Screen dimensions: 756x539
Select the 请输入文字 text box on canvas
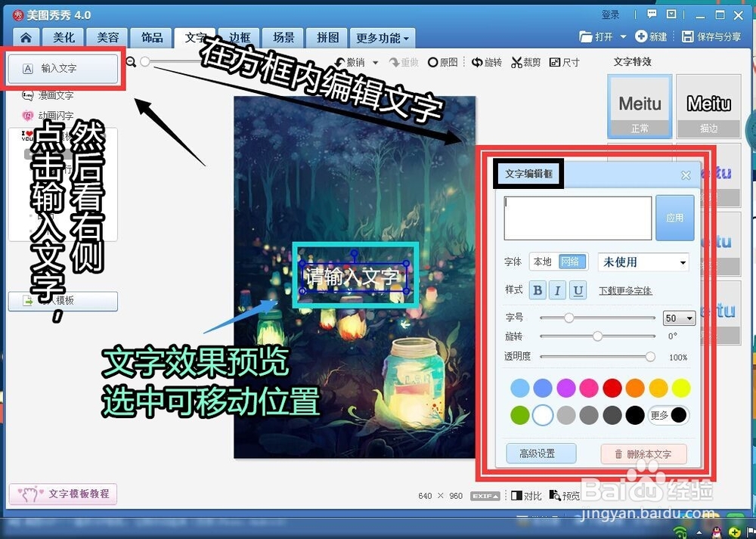click(x=353, y=277)
